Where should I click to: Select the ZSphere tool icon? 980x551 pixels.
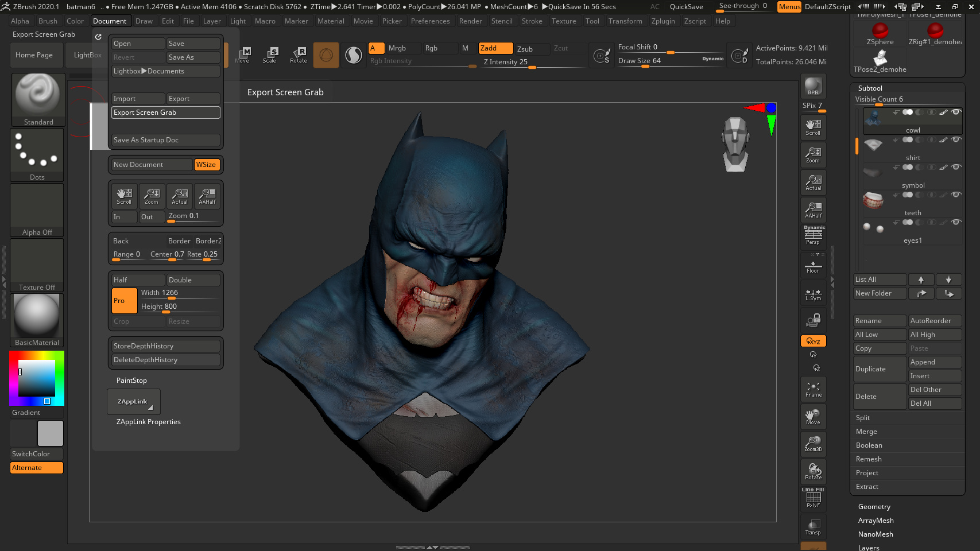(880, 34)
